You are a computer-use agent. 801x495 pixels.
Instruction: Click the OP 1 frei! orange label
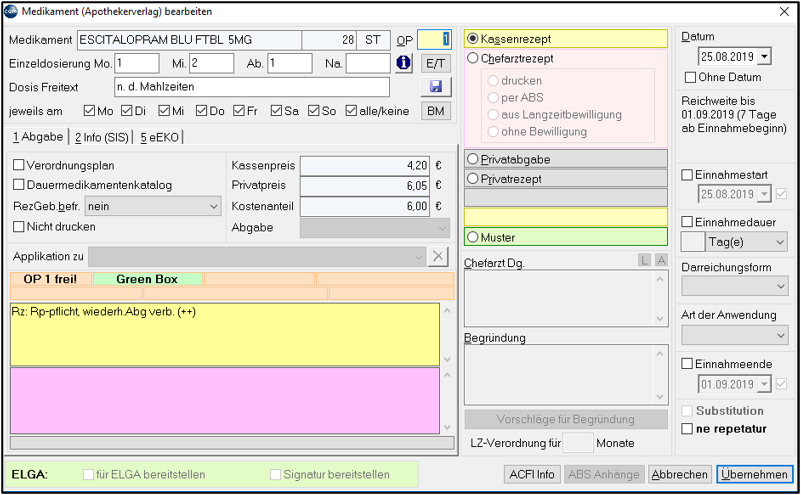[x=51, y=279]
